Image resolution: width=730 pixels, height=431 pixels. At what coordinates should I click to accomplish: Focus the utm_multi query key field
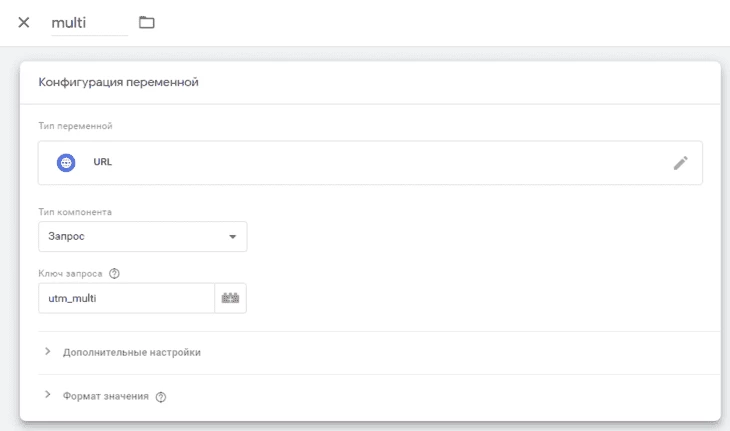point(127,298)
